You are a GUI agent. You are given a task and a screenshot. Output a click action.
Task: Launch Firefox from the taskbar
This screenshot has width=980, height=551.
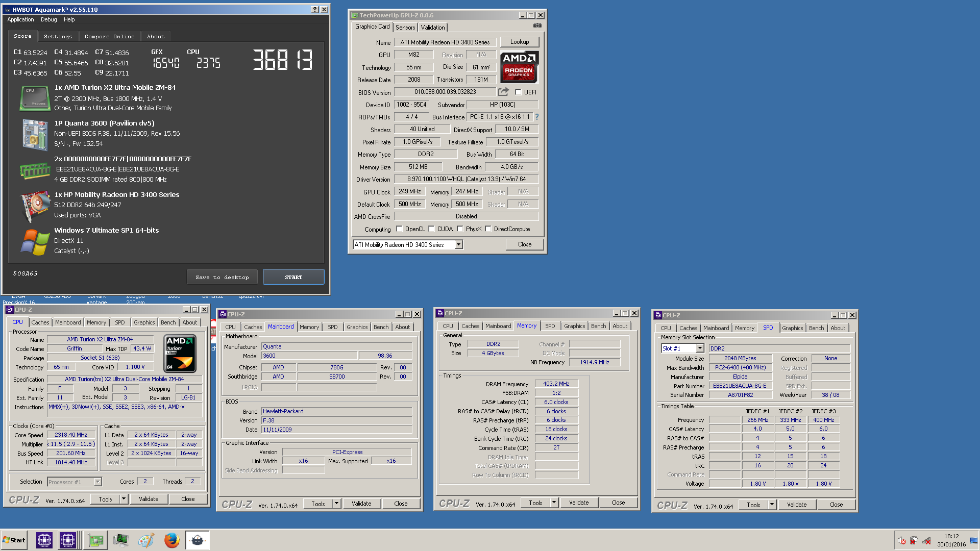[171, 540]
